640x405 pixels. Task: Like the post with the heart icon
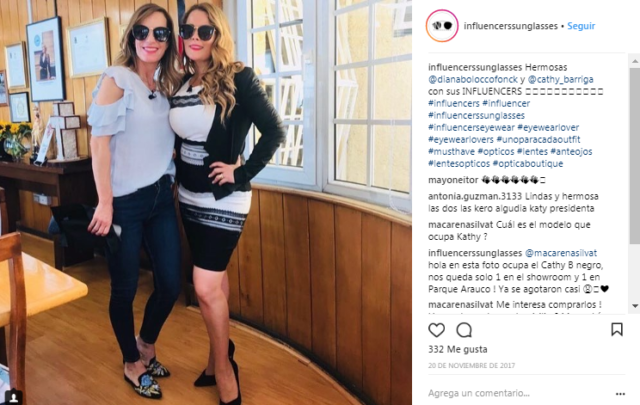coord(436,330)
